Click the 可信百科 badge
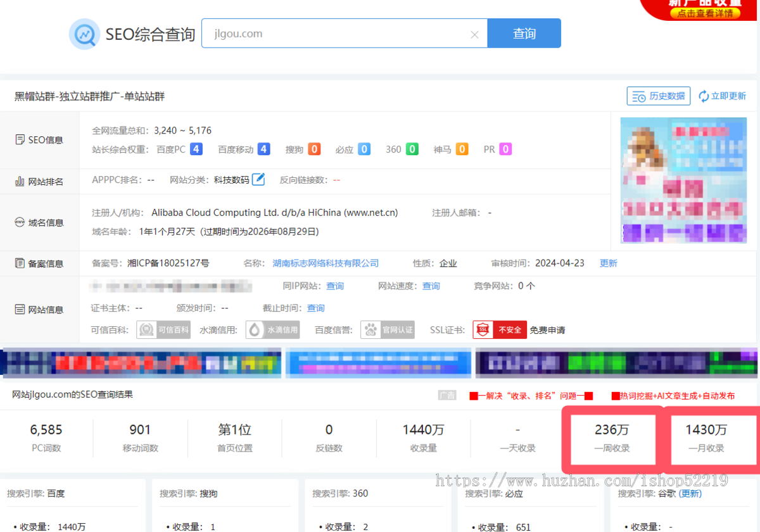760x532 pixels. [x=163, y=330]
